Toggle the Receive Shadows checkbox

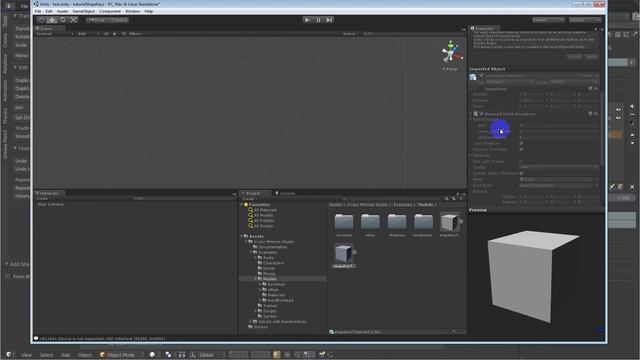521,149
